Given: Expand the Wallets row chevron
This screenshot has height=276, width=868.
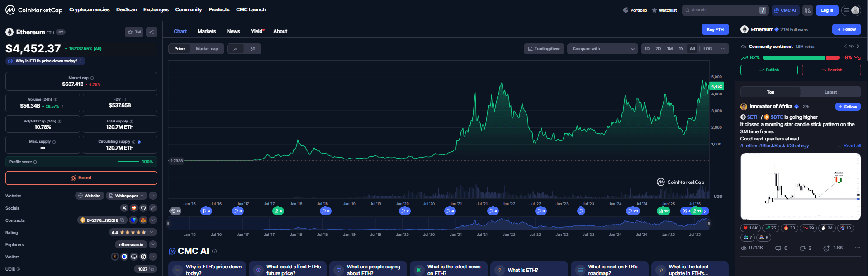Looking at the screenshot, I should pos(153,257).
